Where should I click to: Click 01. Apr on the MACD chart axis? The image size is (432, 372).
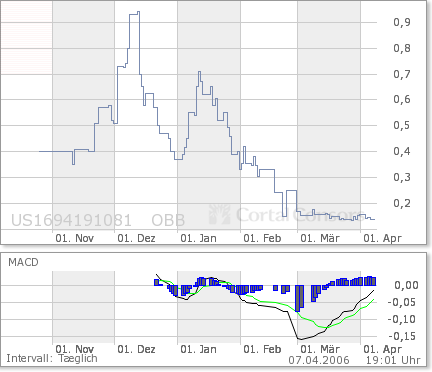click(x=382, y=349)
